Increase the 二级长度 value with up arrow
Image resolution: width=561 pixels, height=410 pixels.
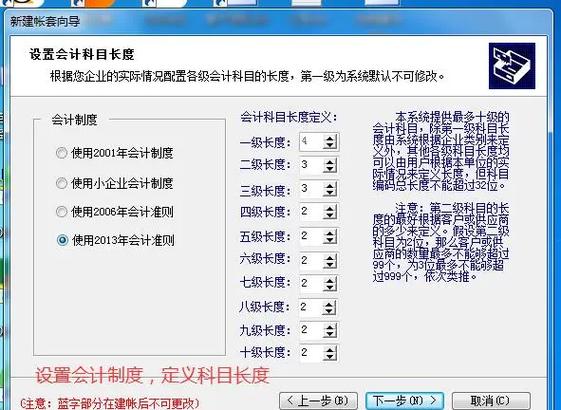pyautogui.click(x=330, y=162)
